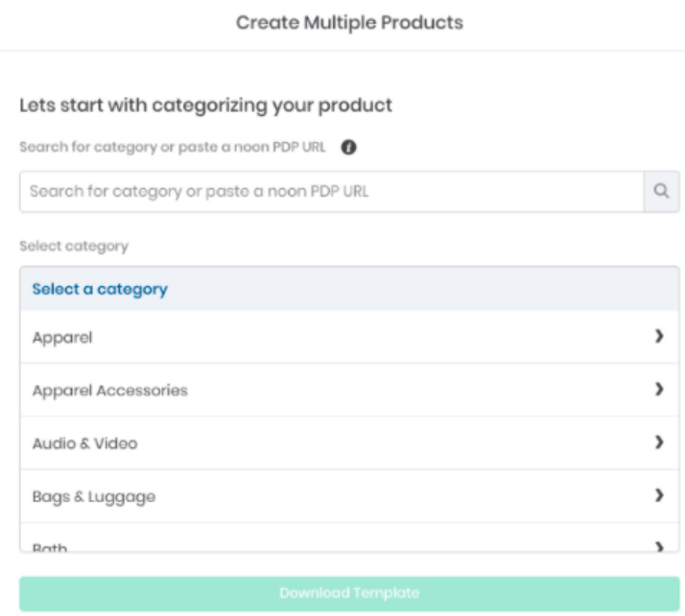Click the "Lets start with categorizing" heading

(205, 106)
